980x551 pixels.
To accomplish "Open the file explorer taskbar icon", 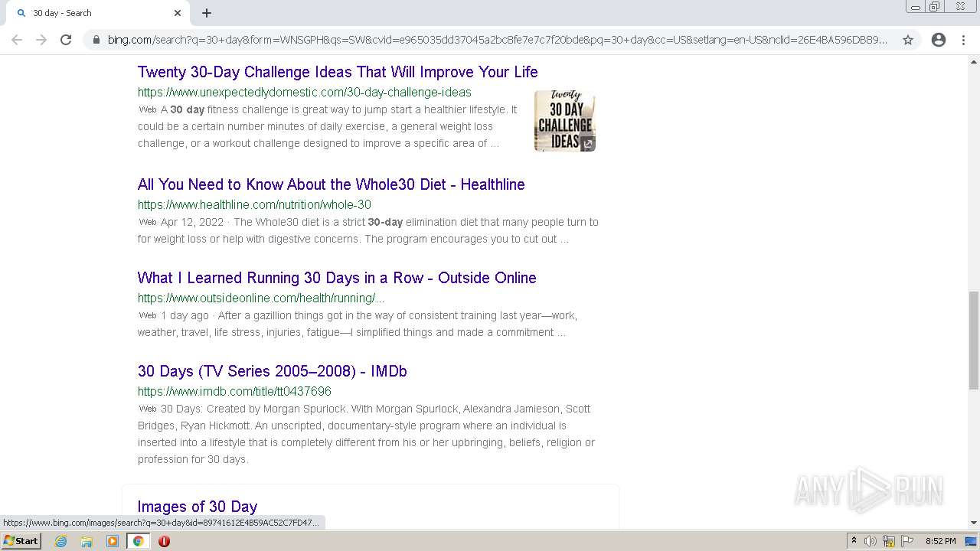I will (87, 541).
